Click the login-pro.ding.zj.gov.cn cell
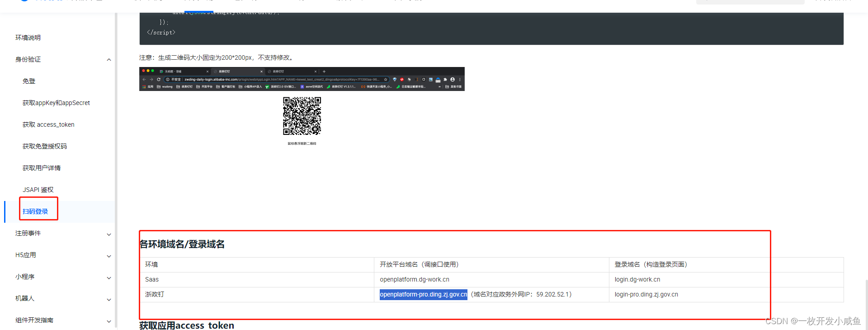 [726, 295]
